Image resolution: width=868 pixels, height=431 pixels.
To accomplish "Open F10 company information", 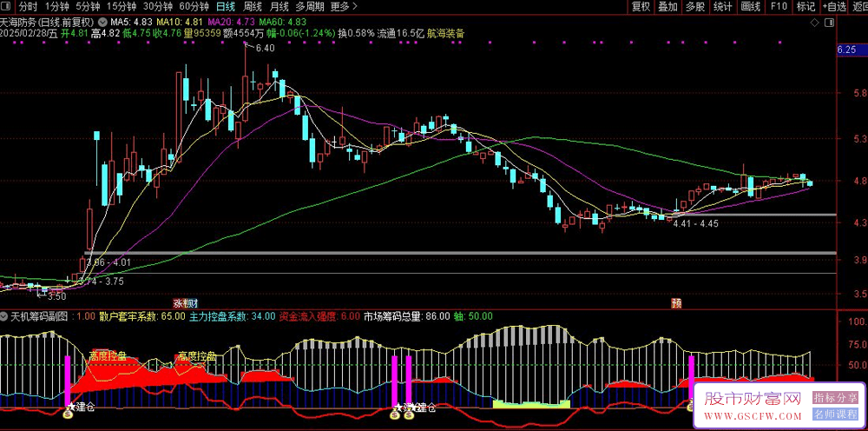I will [779, 7].
